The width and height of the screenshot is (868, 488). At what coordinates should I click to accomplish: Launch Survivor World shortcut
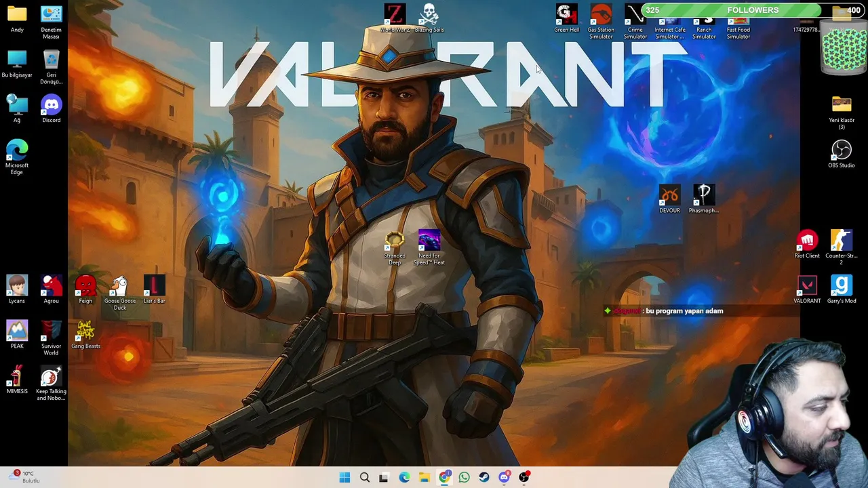(x=51, y=338)
